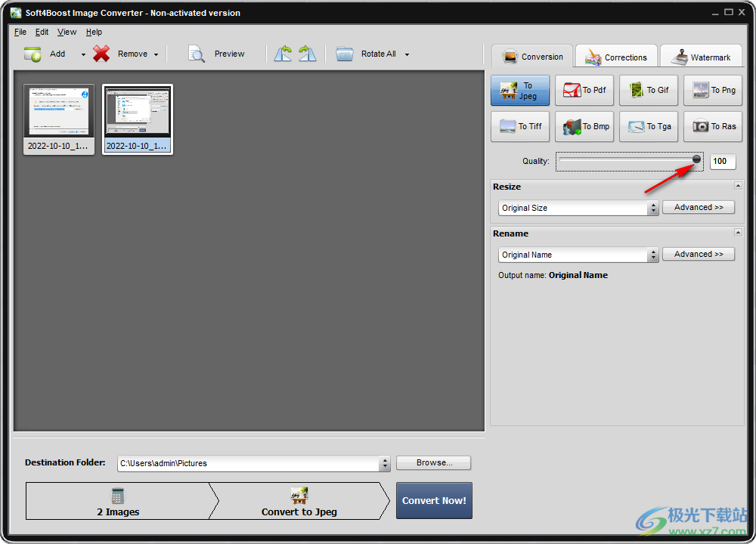Screen dimensions: 756x544
Task: Click the 2 Images calculator step
Action: click(118, 501)
